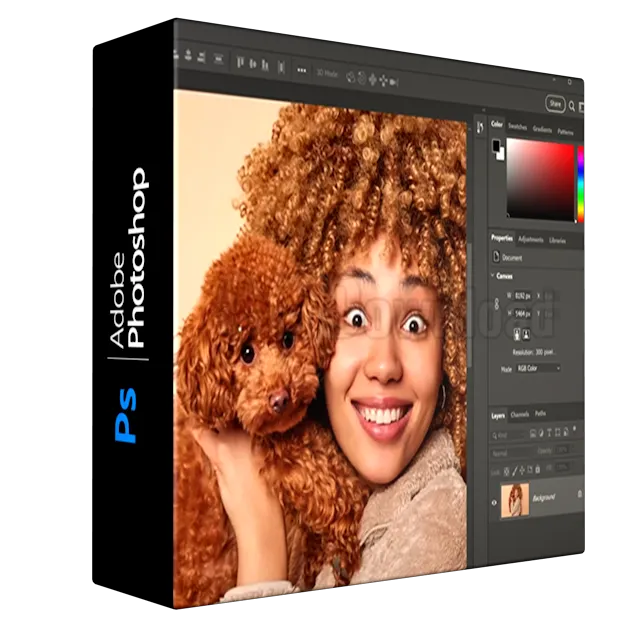Viewport: 630px width, 630px height.
Task: Click the lock all padlock icon
Action: 538,469
